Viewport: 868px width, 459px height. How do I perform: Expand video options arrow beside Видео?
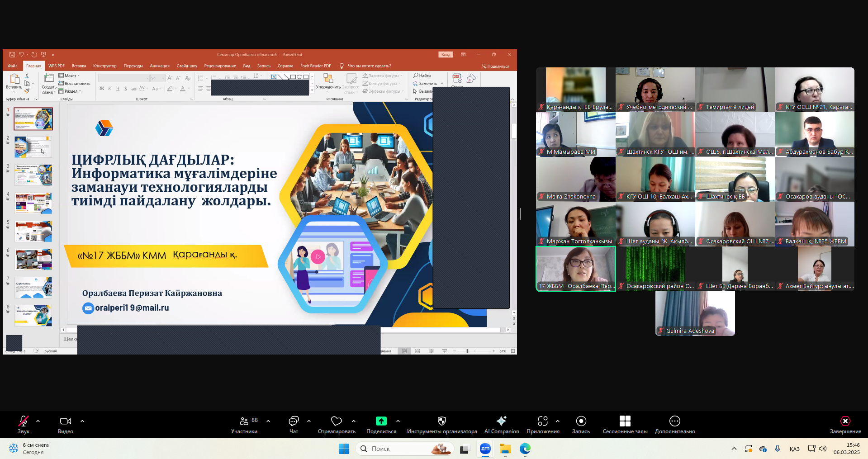pos(82,421)
